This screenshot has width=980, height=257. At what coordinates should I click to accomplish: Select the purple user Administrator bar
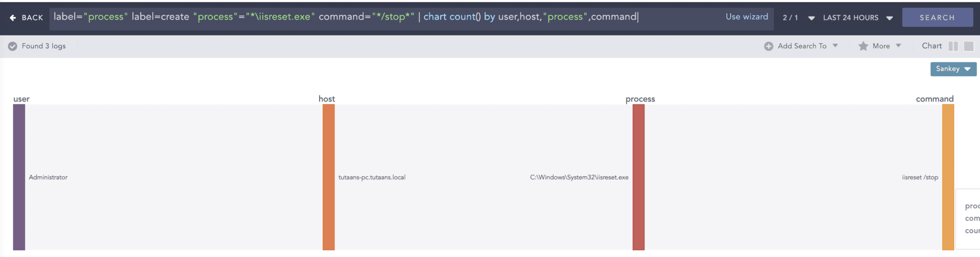point(19,177)
